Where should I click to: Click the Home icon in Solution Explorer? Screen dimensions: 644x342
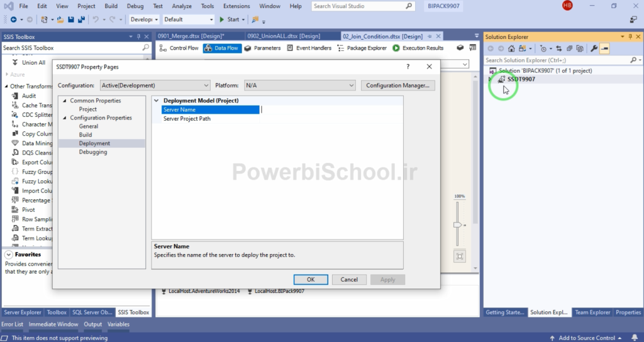coord(512,48)
